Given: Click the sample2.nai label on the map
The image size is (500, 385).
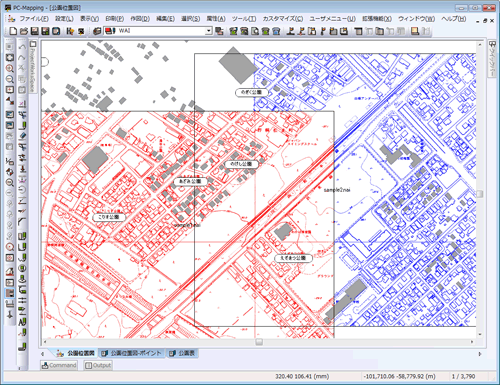Looking at the screenshot, I should tap(337, 190).
